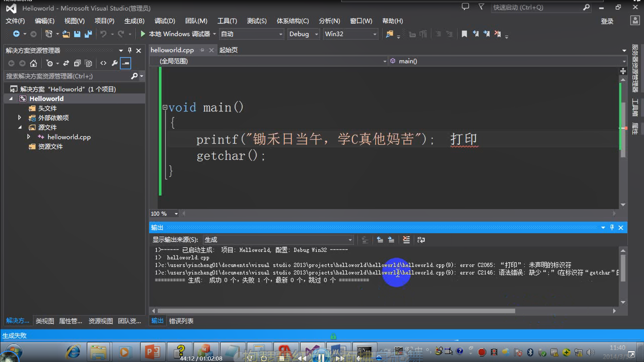Viewport: 644px width, 362px height.
Task: Click the Save icon on the toolbar
Action: 77,34
